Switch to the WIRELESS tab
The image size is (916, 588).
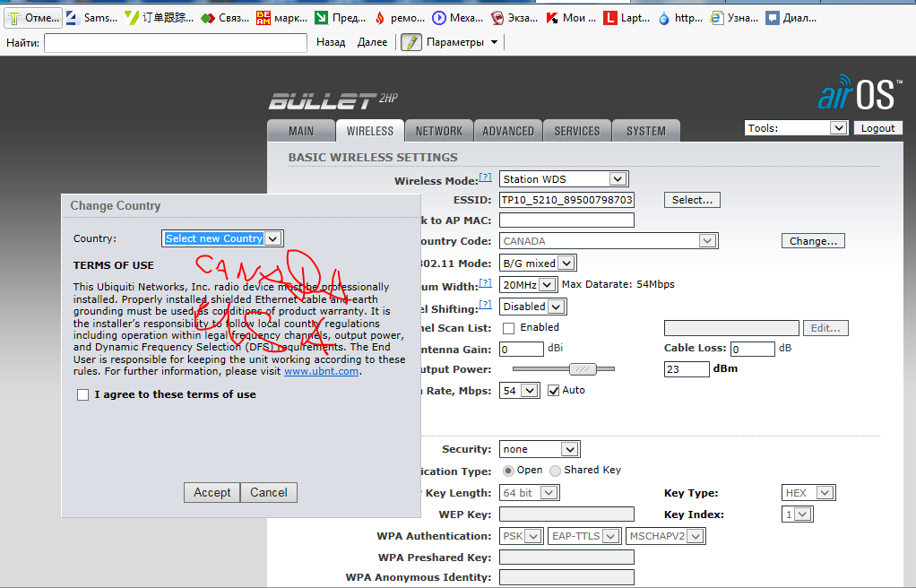coord(370,131)
